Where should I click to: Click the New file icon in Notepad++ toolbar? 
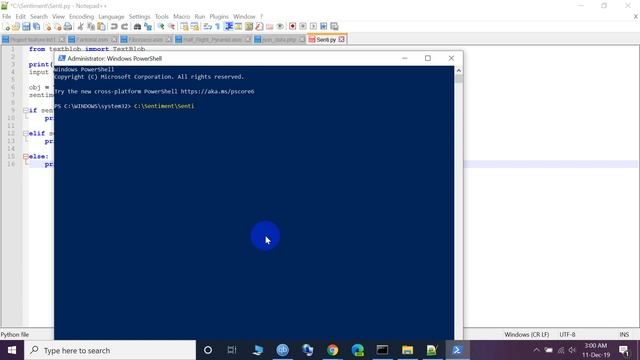click(6, 27)
